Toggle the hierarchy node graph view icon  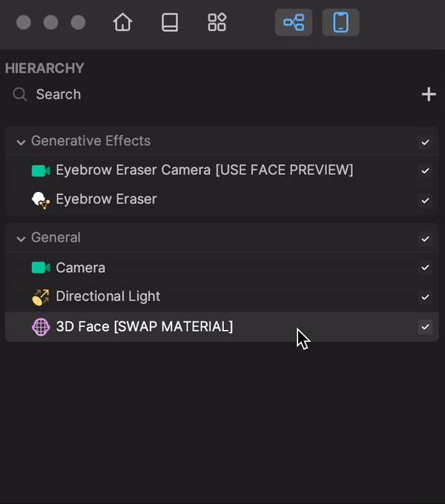coord(294,22)
